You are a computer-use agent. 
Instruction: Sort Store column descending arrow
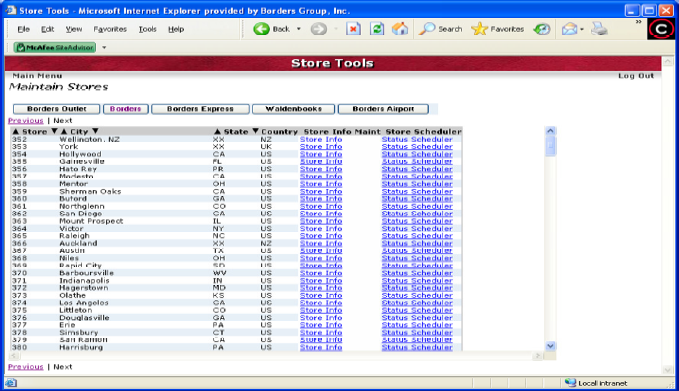click(54, 131)
